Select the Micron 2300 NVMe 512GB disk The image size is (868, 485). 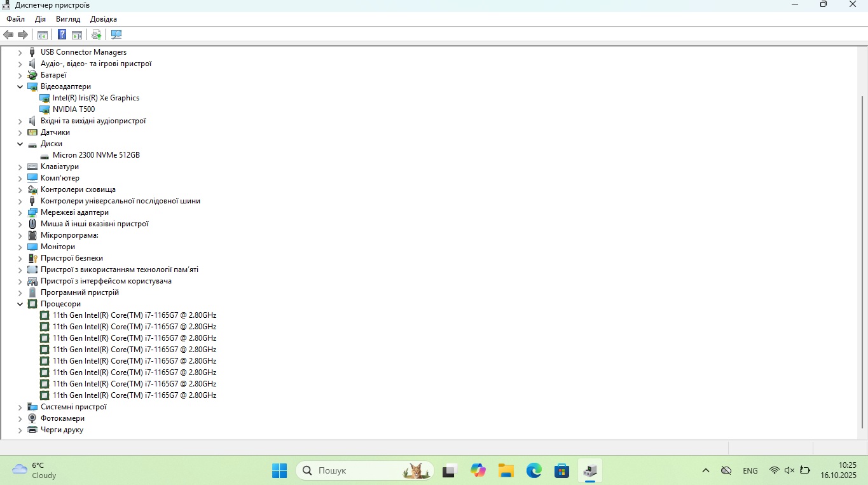tap(95, 155)
